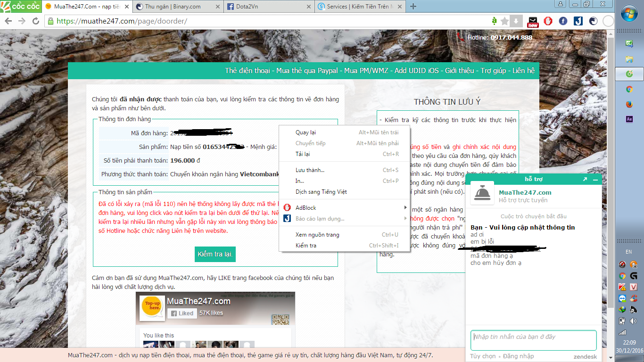Open the MuaThe247.com Facebook page title
This screenshot has height=362, width=644.
(x=199, y=301)
